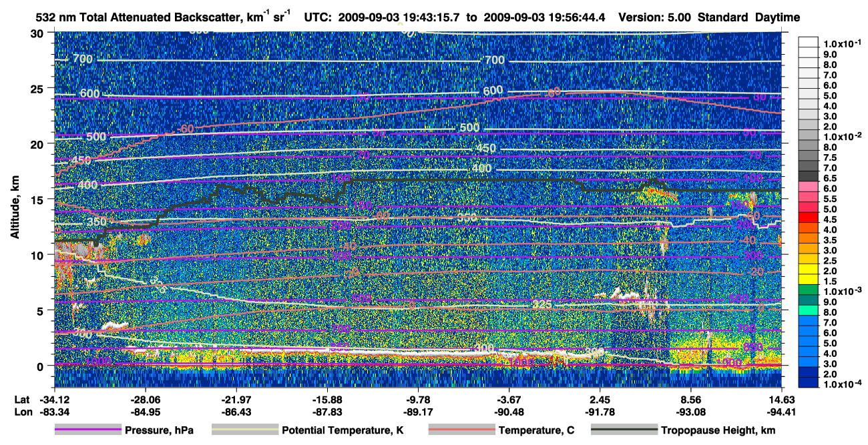Click the color bar label '3.5'
The height and width of the screenshot is (445, 868).
coord(831,240)
